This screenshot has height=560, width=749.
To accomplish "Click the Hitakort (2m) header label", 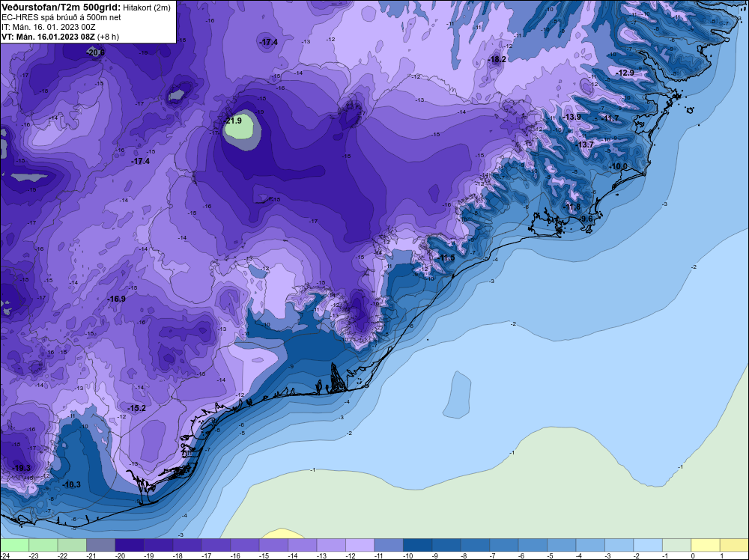I will [147, 7].
